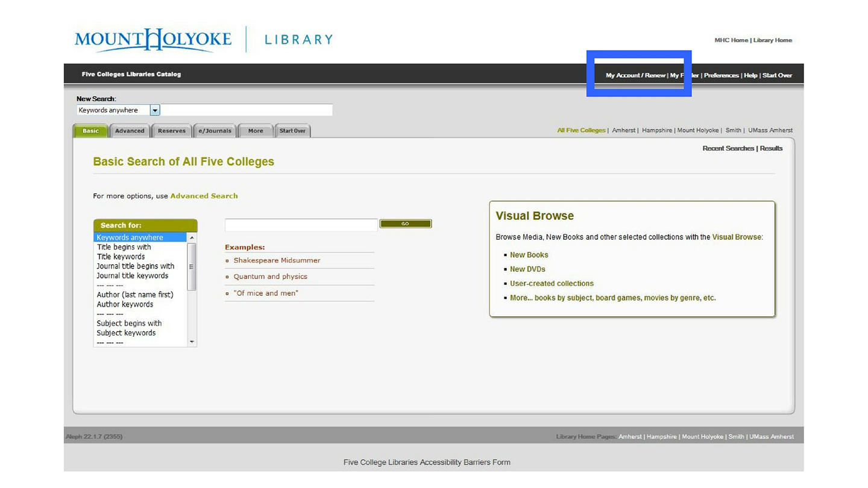Click inside the empty search input box

pos(300,224)
